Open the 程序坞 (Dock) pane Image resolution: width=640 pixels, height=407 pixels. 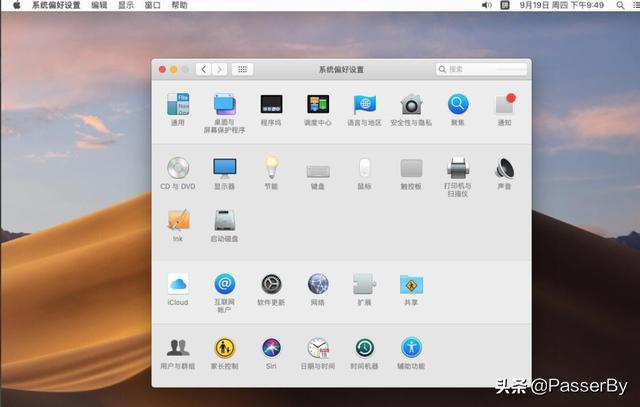(271, 109)
